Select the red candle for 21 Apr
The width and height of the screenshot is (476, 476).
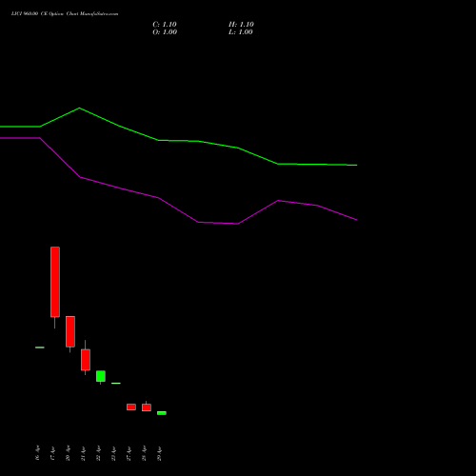click(x=86, y=360)
